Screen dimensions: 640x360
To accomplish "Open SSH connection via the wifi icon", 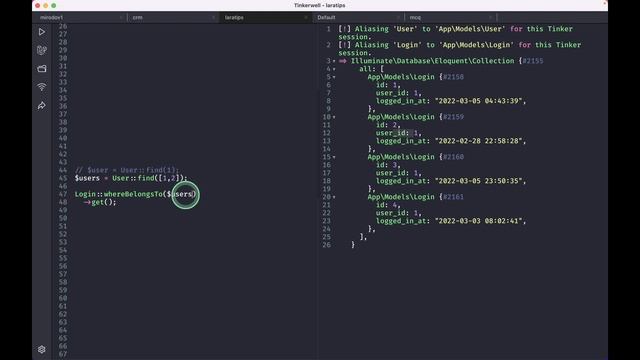I will [42, 87].
